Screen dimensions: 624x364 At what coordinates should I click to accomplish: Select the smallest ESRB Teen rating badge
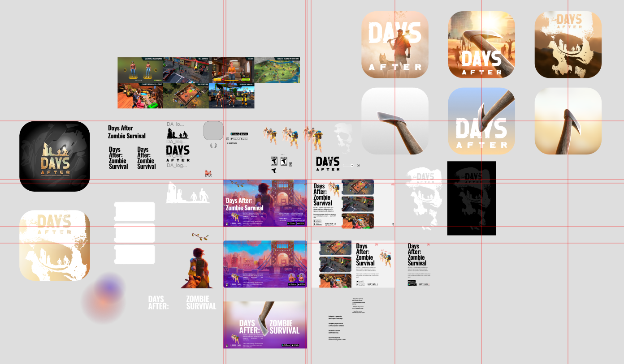tap(291, 164)
